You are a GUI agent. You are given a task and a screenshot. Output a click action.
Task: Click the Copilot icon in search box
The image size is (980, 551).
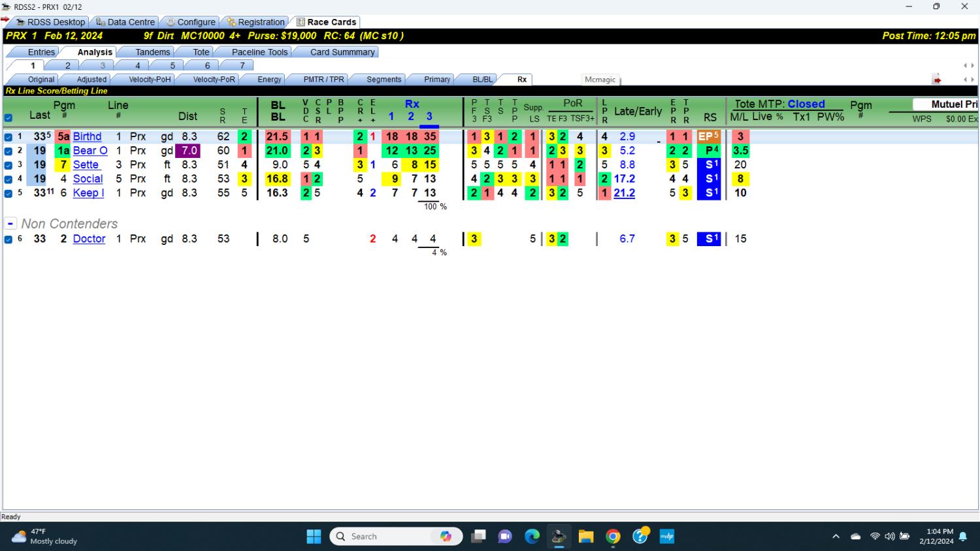446,537
